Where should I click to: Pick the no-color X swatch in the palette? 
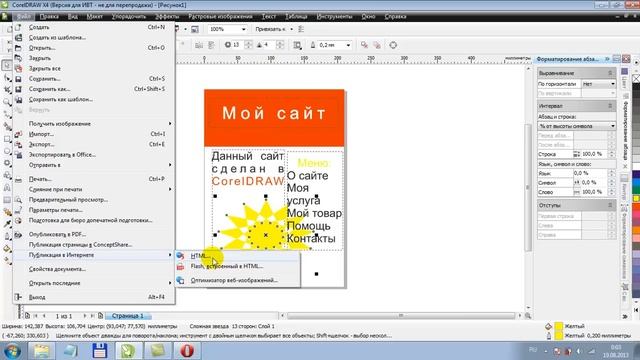pyautogui.click(x=636, y=78)
